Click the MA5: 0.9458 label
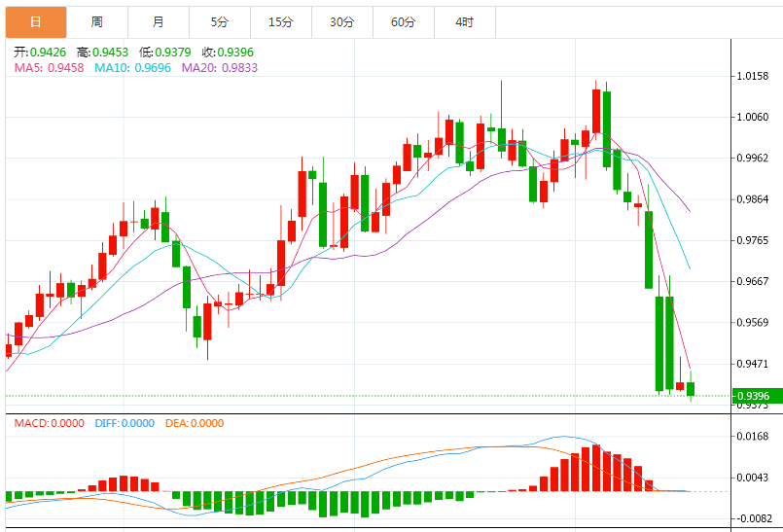 (49, 68)
